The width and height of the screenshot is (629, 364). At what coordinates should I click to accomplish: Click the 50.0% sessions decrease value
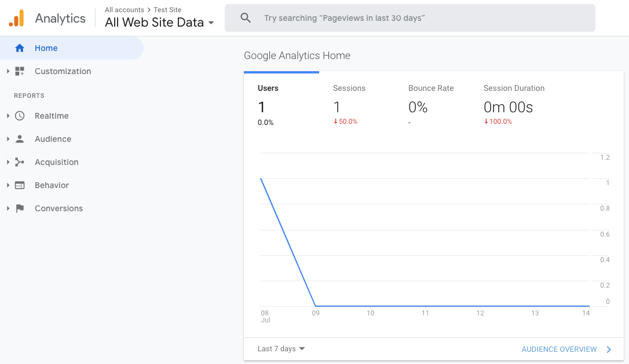click(345, 122)
